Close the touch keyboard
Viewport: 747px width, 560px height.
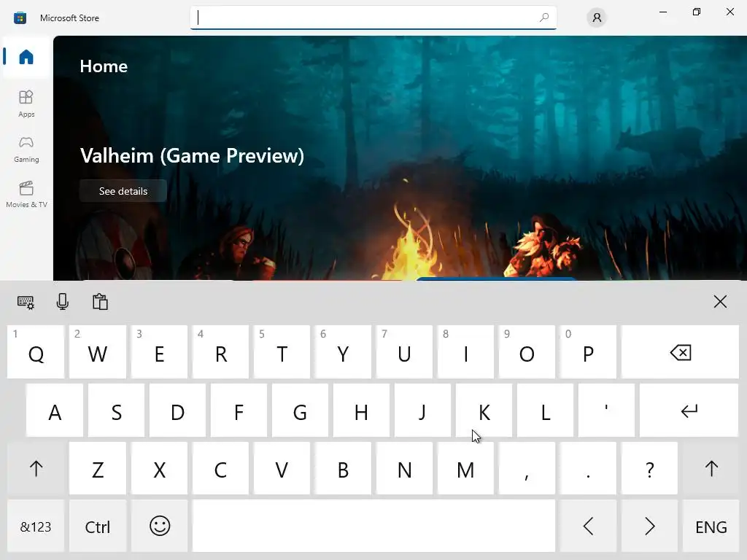720,301
